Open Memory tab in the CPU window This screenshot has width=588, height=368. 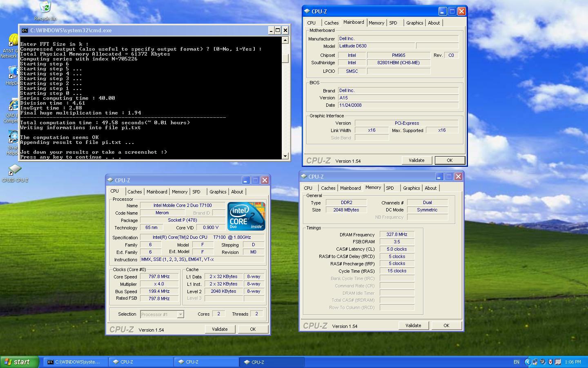(180, 192)
